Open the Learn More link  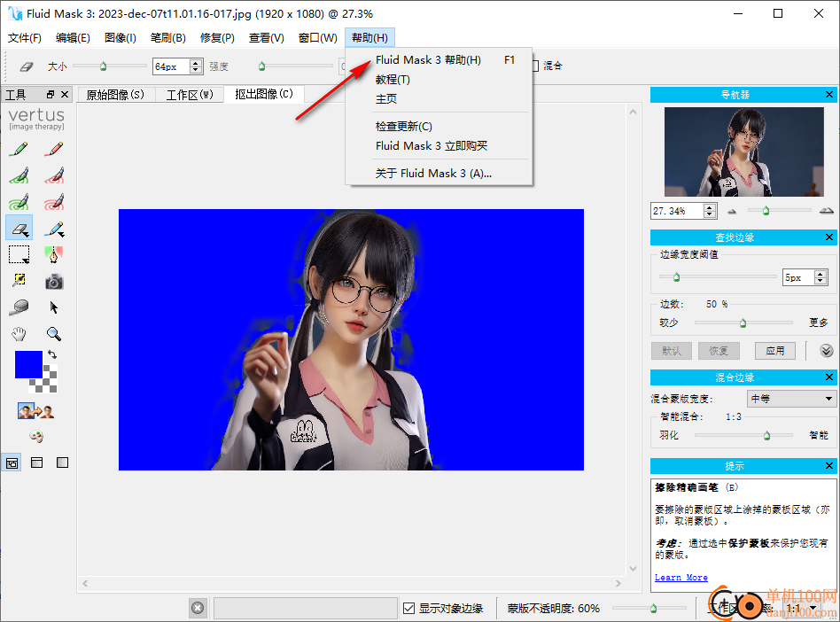click(x=681, y=577)
